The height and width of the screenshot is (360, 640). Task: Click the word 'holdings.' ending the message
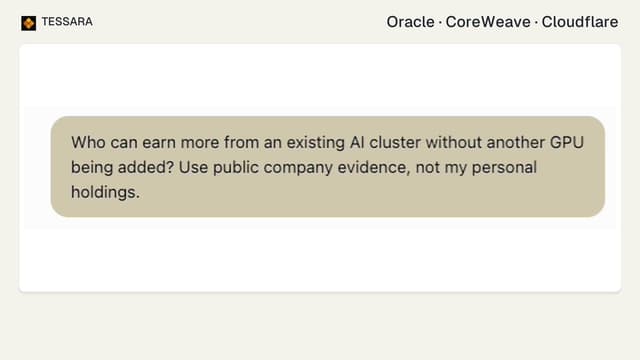(105, 192)
